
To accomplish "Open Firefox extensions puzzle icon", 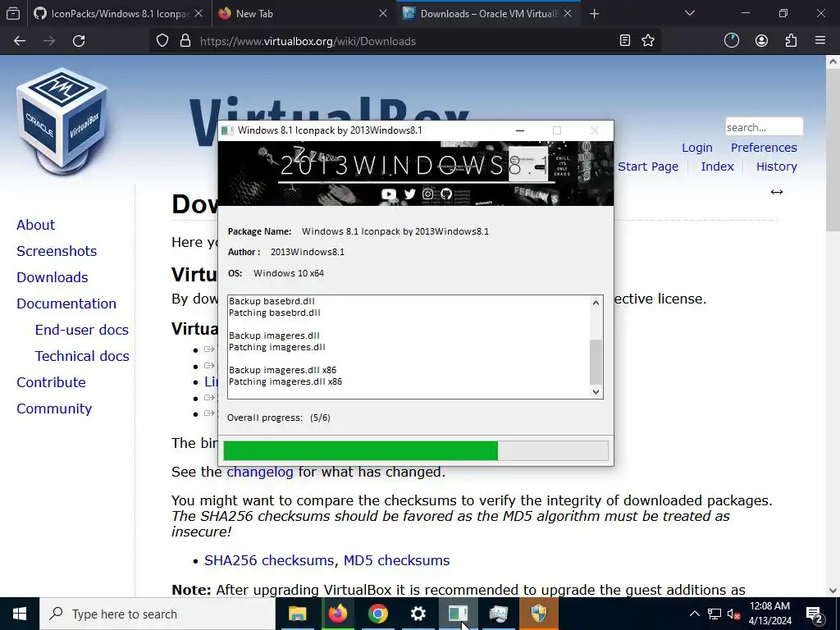I will pyautogui.click(x=791, y=41).
